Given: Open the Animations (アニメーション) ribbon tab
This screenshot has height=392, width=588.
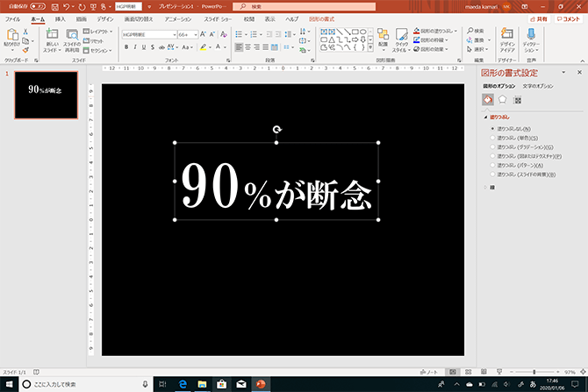Looking at the screenshot, I should click(178, 19).
